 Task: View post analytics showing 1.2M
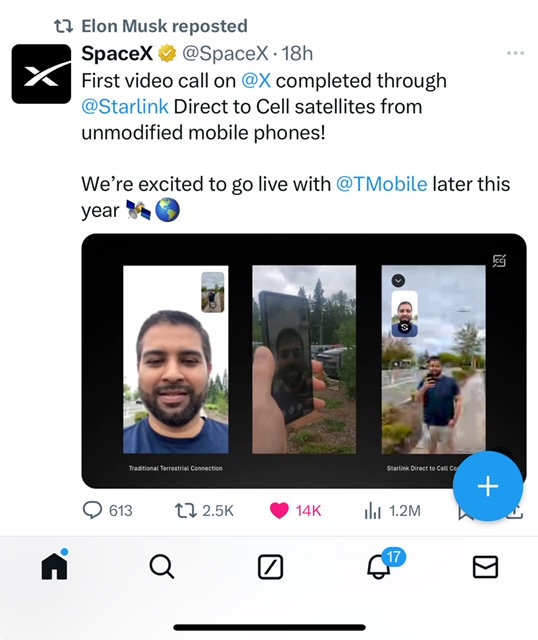(x=373, y=510)
